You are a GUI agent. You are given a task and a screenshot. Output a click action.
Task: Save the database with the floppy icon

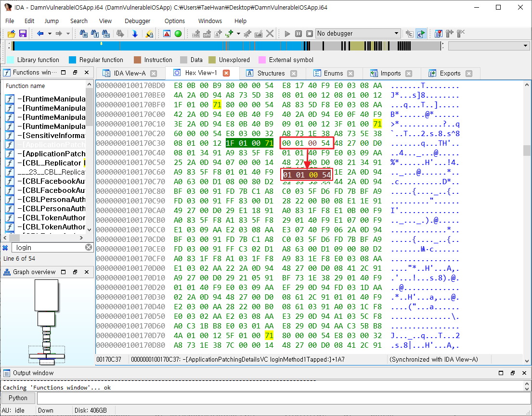(x=23, y=34)
